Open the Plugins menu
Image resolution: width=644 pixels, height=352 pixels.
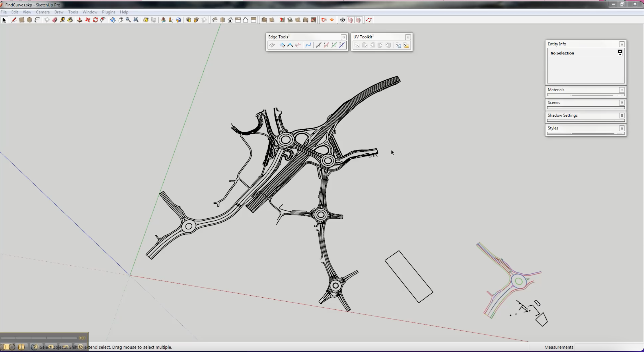(109, 12)
